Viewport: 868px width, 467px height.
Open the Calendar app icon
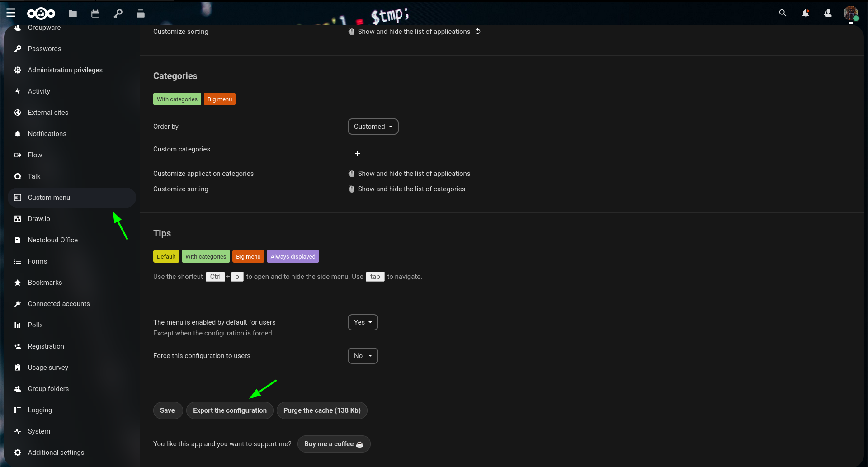95,14
